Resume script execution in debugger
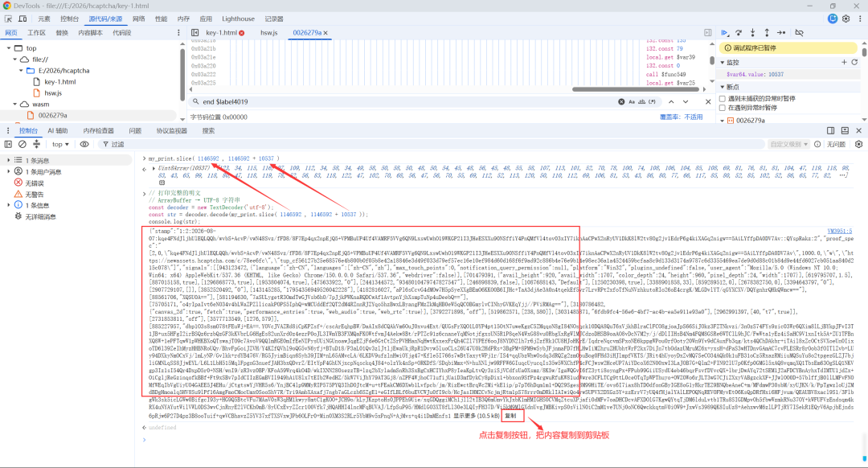The image size is (868, 468). (x=725, y=33)
